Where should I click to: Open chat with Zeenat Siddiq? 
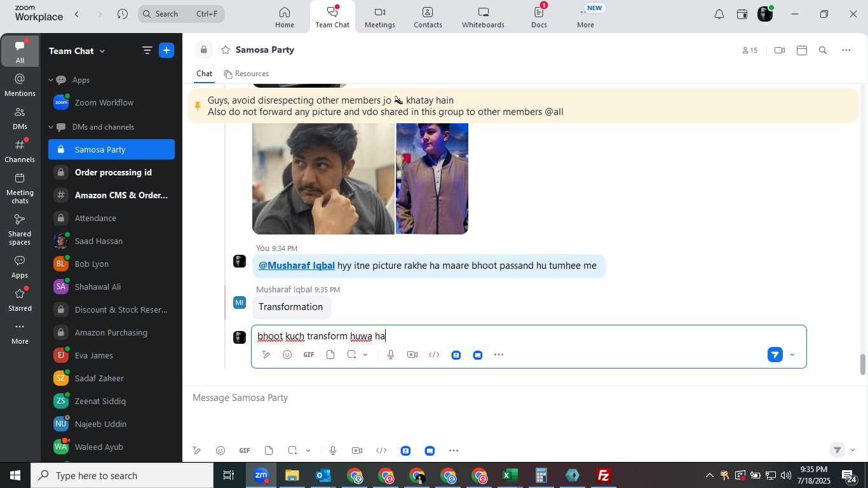pyautogui.click(x=111, y=401)
